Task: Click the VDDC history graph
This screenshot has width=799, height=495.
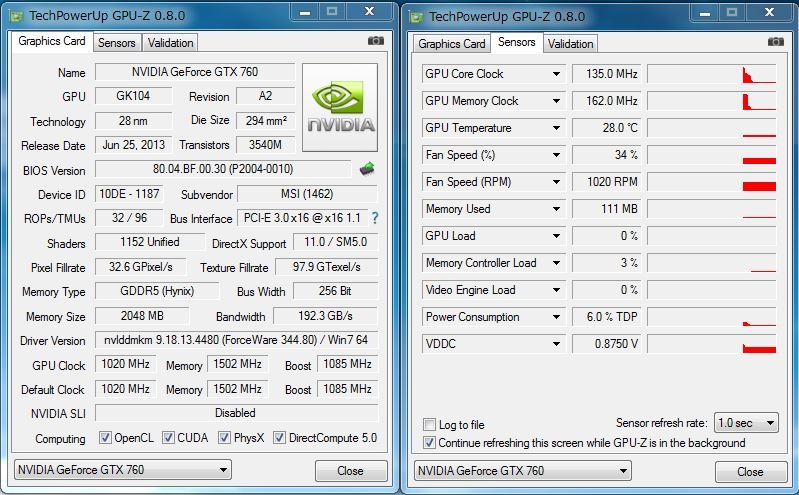Action: point(712,344)
